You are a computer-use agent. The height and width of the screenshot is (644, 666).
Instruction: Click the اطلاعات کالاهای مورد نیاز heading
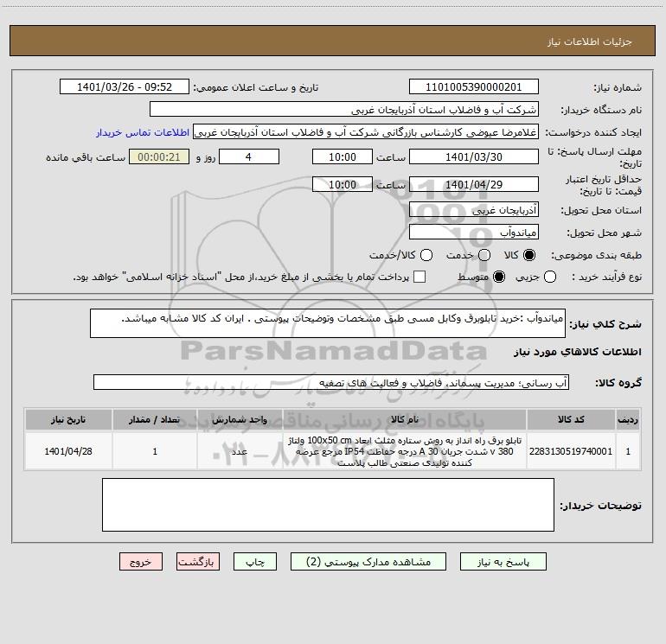tap(578, 352)
